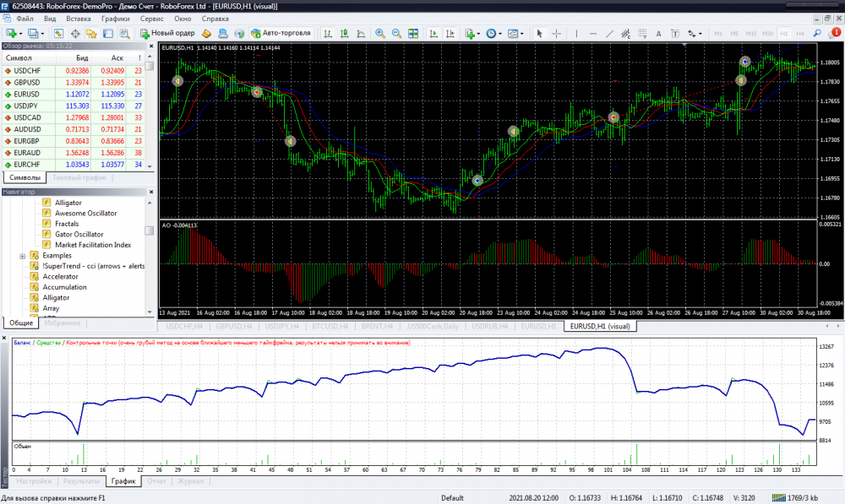Switch to the Отчет tab
The image size is (845, 504).
coord(156,481)
